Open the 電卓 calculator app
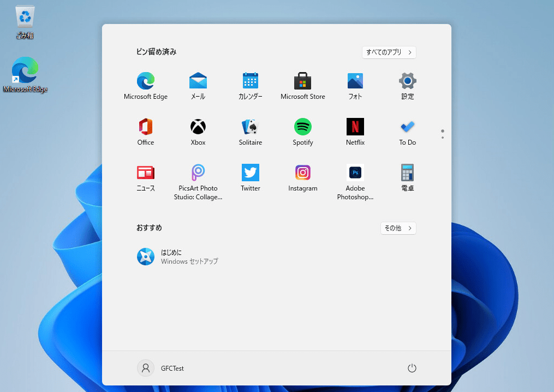554x392 pixels. (407, 178)
